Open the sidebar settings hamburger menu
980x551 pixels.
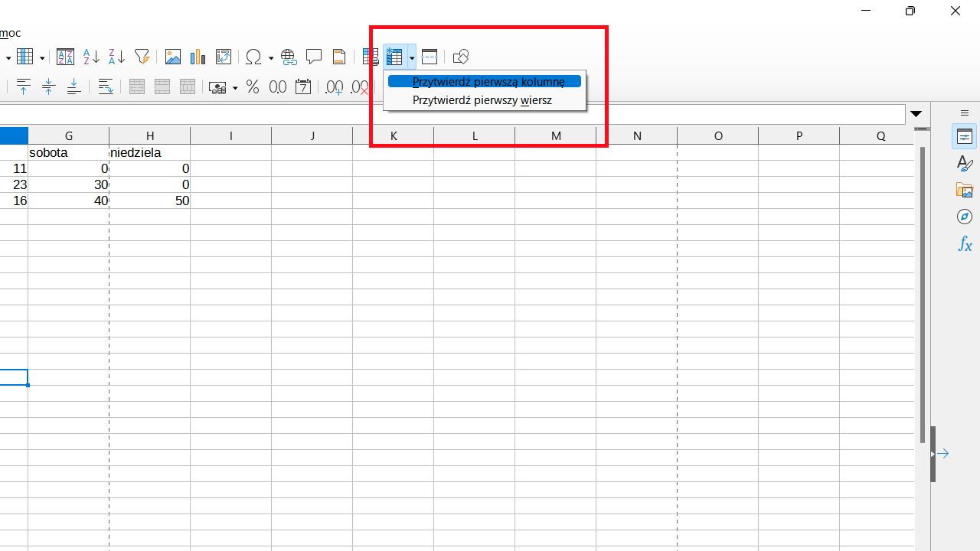pyautogui.click(x=965, y=112)
